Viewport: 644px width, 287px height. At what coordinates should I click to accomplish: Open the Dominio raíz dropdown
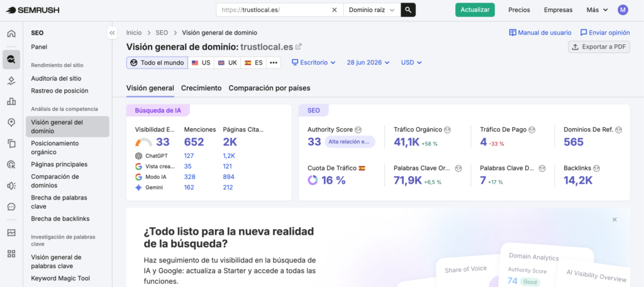372,10
